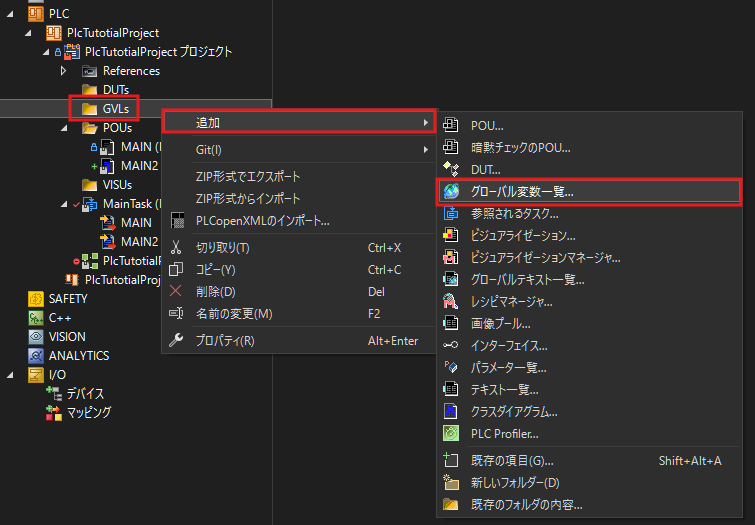
Task: Click the ビジュアライゼーション icon
Action: (x=450, y=235)
